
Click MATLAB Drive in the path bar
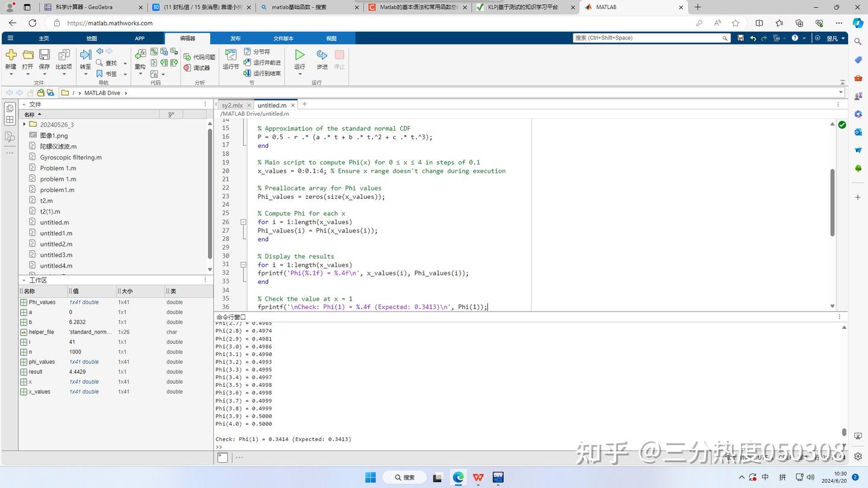click(x=102, y=93)
